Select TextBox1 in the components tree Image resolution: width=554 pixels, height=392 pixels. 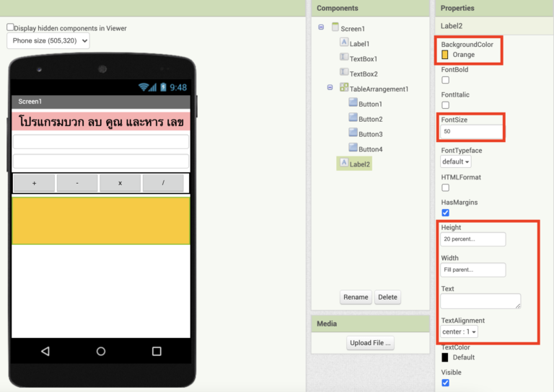pyautogui.click(x=364, y=59)
